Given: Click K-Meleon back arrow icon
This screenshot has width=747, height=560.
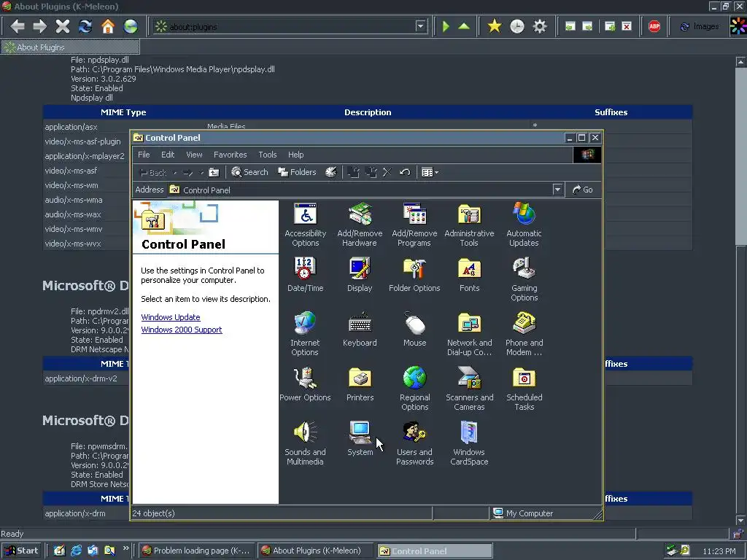Looking at the screenshot, I should [18, 26].
